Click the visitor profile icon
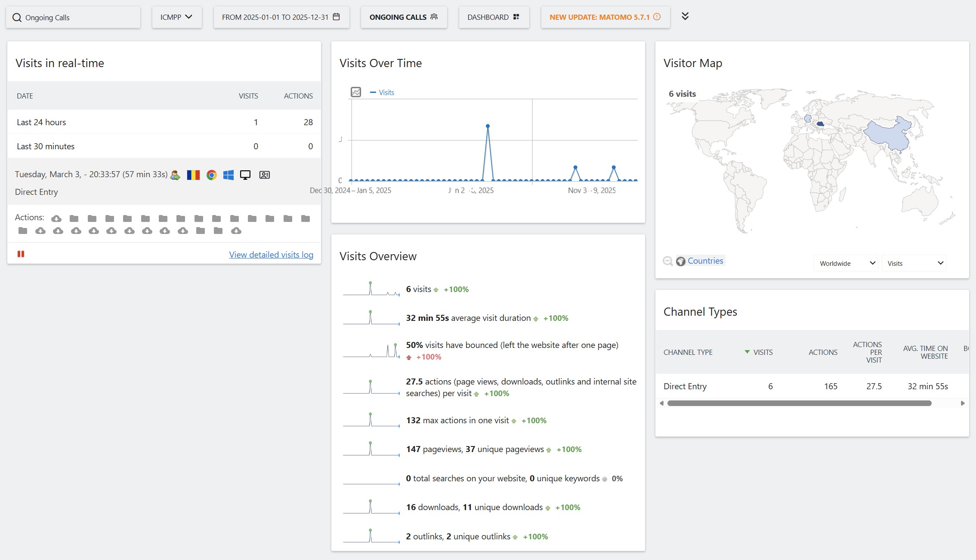 264,175
